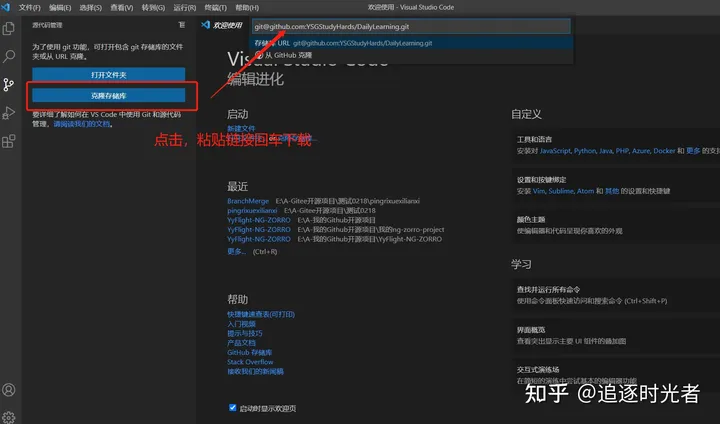The image size is (720, 424).
Task: Choose 从 GitHub 克隆 option
Action: pyautogui.click(x=411, y=55)
